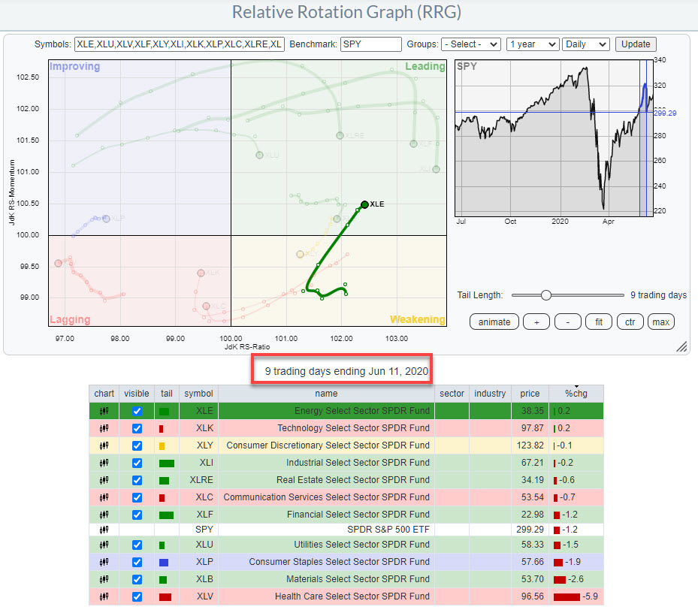Sort table by industry column header
Image resolution: width=698 pixels, height=616 pixels.
490,394
